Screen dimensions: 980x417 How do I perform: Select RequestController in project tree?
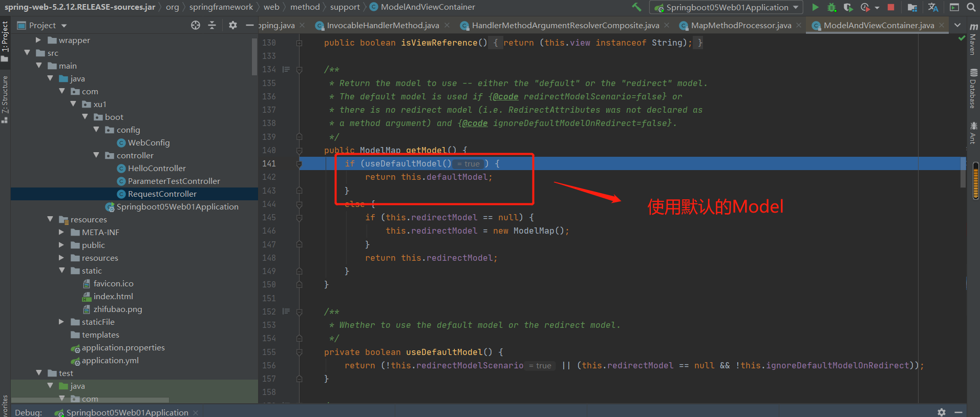coord(162,194)
